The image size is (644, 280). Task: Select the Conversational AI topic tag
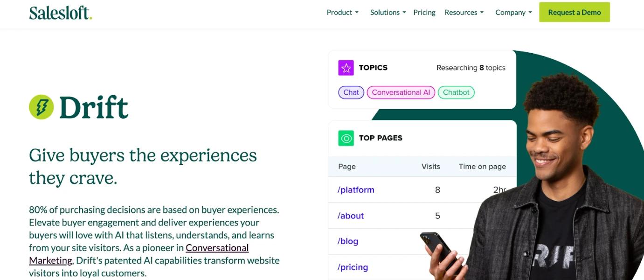[401, 92]
